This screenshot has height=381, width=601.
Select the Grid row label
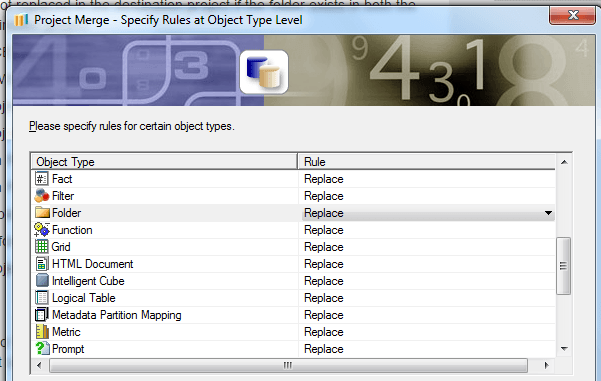pos(61,247)
